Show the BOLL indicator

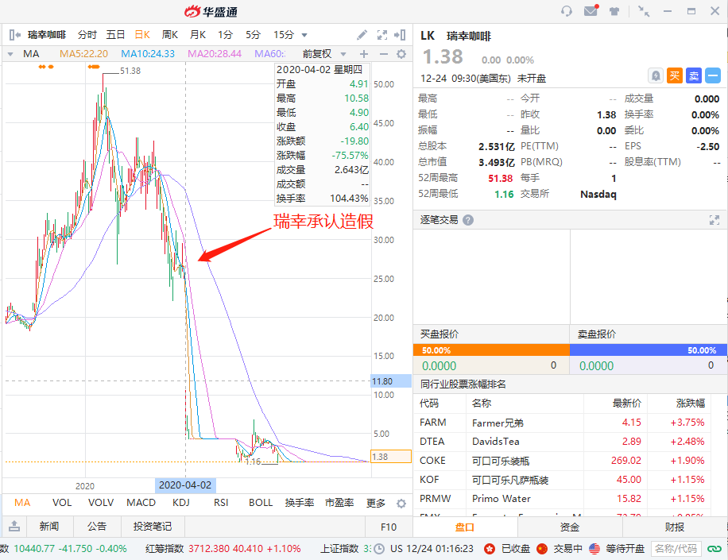pyautogui.click(x=261, y=503)
